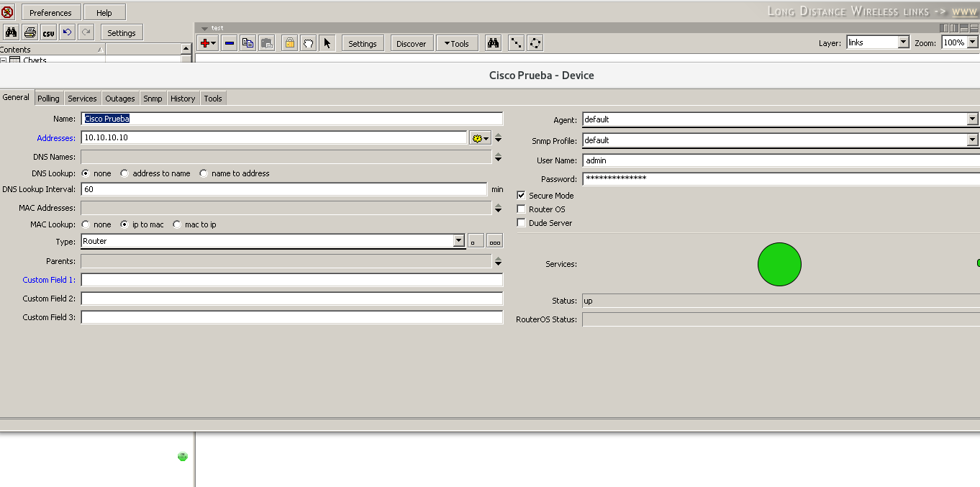Switch to the Polling tab

[x=49, y=99]
